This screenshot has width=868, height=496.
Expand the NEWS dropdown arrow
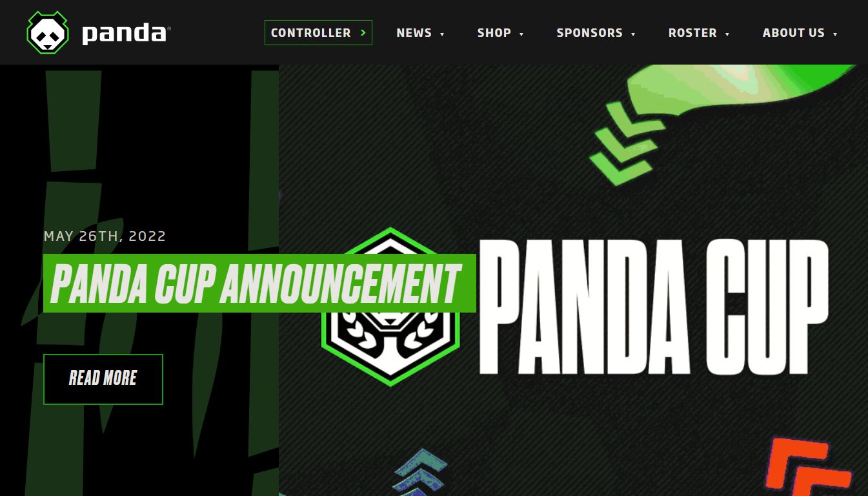pos(442,34)
